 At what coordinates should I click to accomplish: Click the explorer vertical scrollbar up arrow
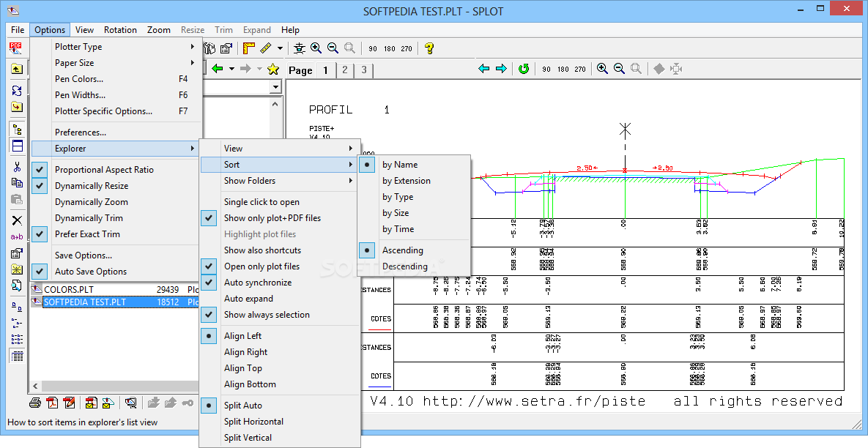(x=275, y=103)
